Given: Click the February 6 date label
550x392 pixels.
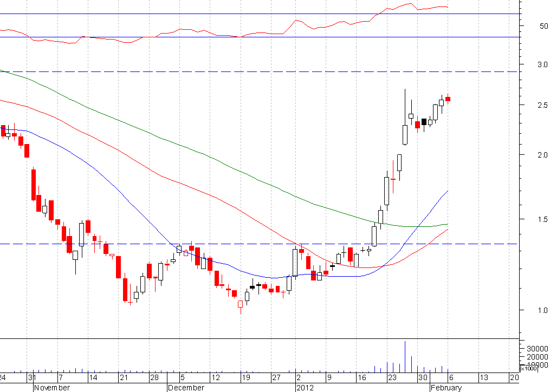Looking at the screenshot, I should (451, 377).
